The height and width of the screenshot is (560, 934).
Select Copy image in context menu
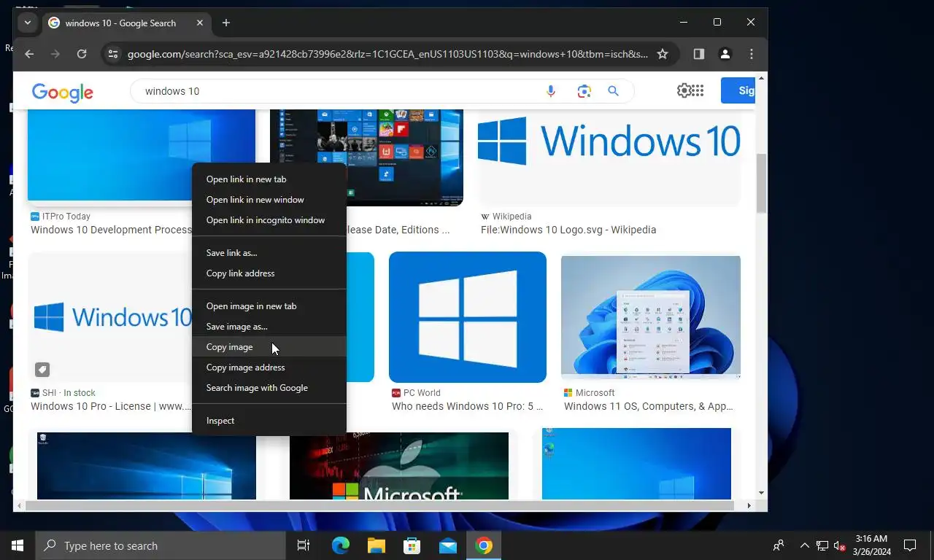269,347
